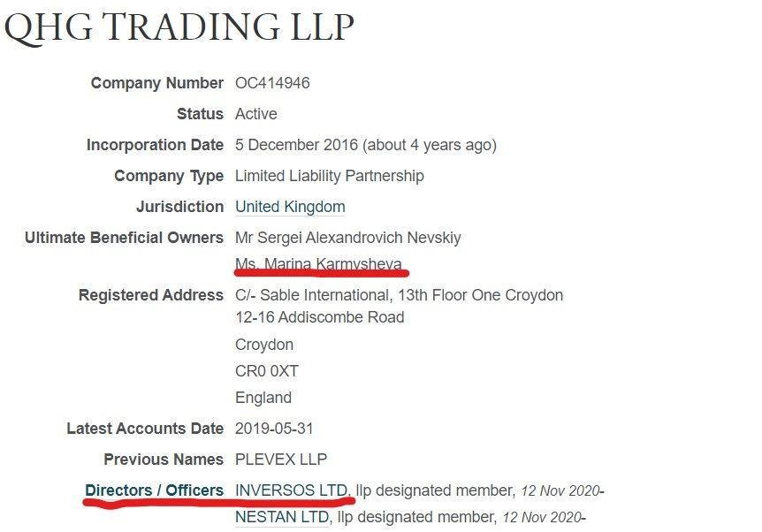Click the CR0 0XT postcode
762x532 pixels.
(267, 371)
